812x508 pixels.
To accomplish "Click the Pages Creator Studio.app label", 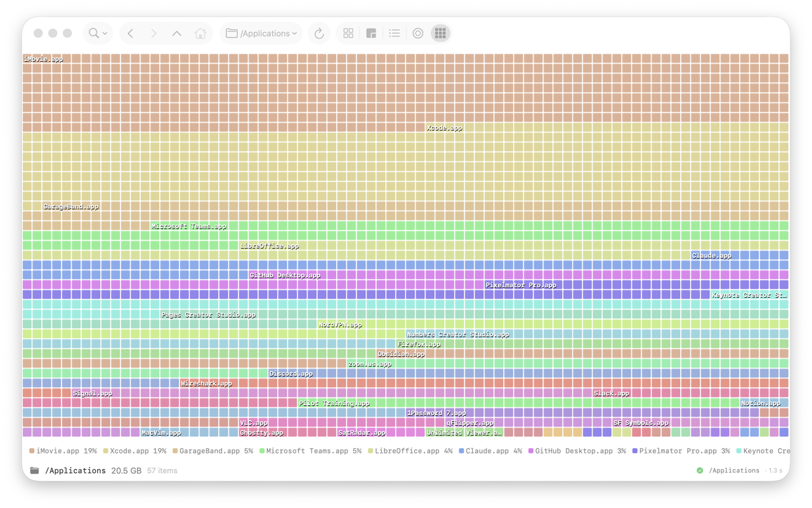I will (208, 315).
